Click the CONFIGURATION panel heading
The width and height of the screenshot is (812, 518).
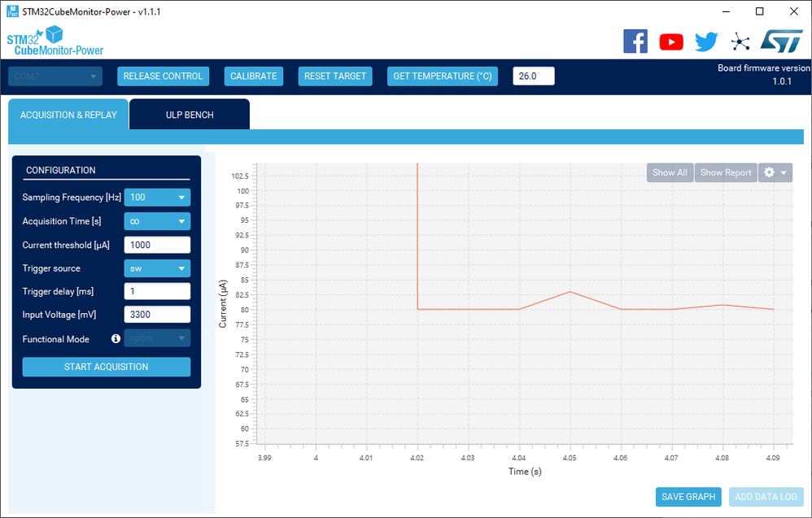61,170
